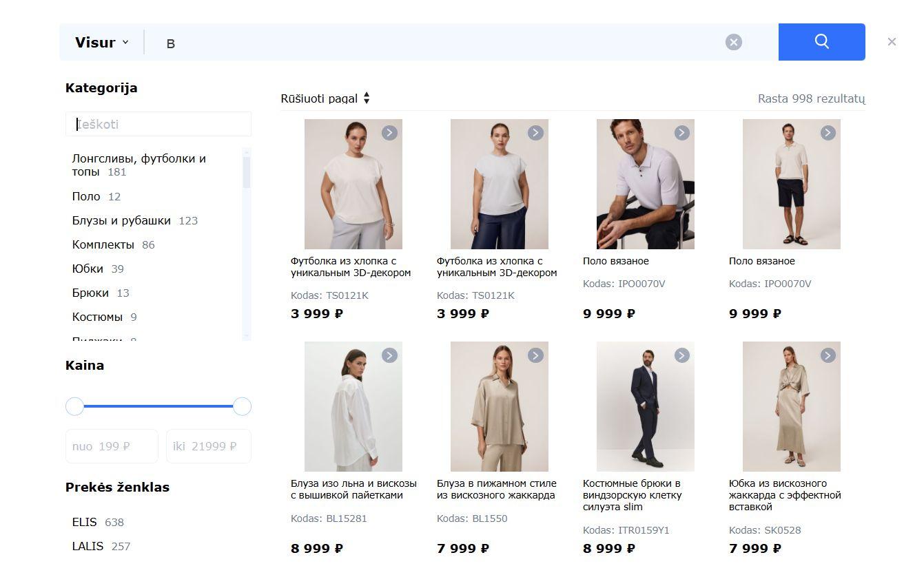
Task: Clear the search field with the X icon
Action: 734,42
